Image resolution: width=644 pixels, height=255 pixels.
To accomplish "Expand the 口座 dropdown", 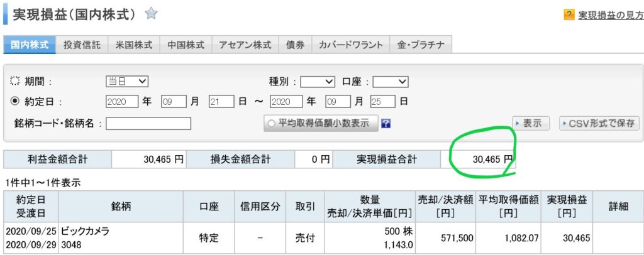I will tap(391, 82).
